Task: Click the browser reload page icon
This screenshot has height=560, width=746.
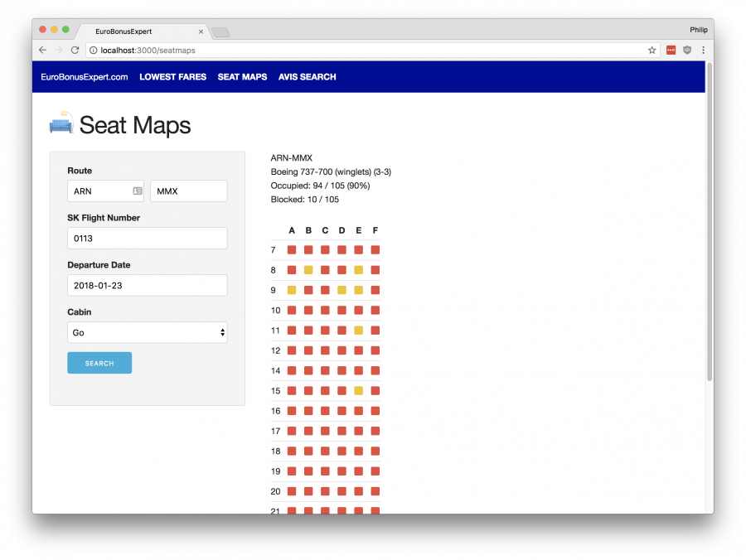Action: [x=75, y=51]
